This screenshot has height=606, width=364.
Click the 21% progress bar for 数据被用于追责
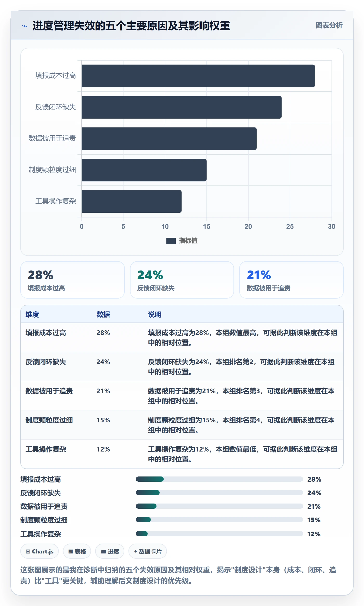point(219,506)
